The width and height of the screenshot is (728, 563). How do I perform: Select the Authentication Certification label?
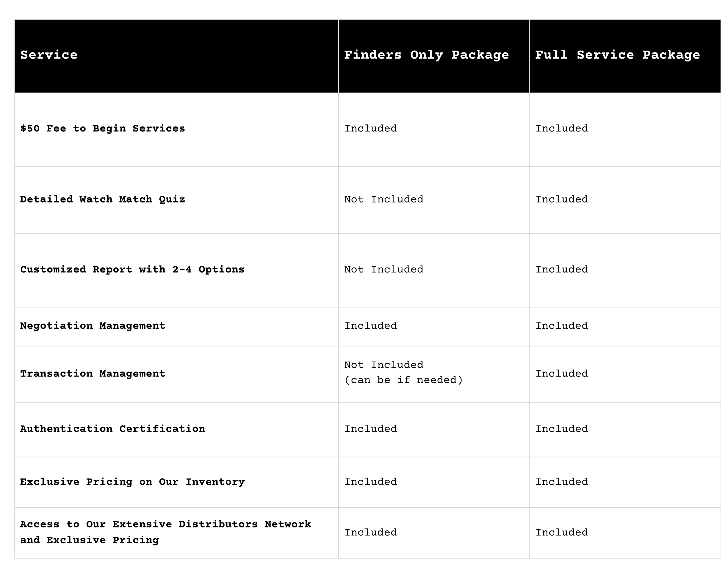(x=113, y=429)
